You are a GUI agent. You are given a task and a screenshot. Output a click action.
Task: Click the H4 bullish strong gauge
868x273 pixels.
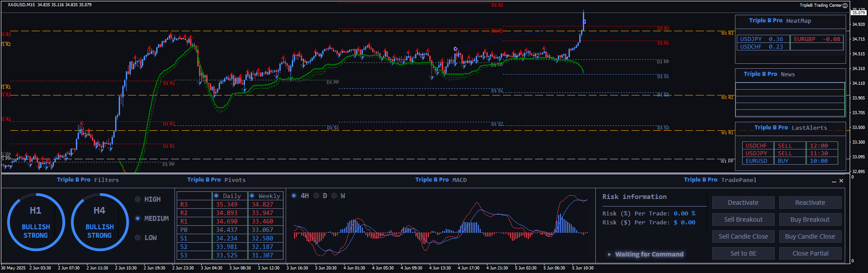point(100,222)
